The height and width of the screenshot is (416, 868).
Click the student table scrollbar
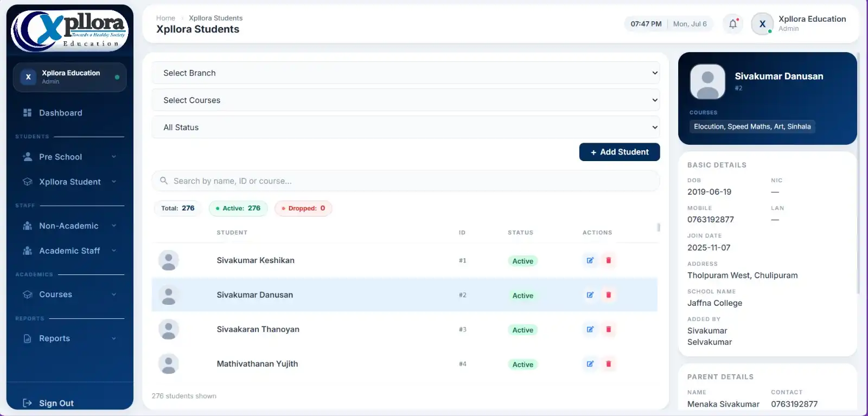659,227
